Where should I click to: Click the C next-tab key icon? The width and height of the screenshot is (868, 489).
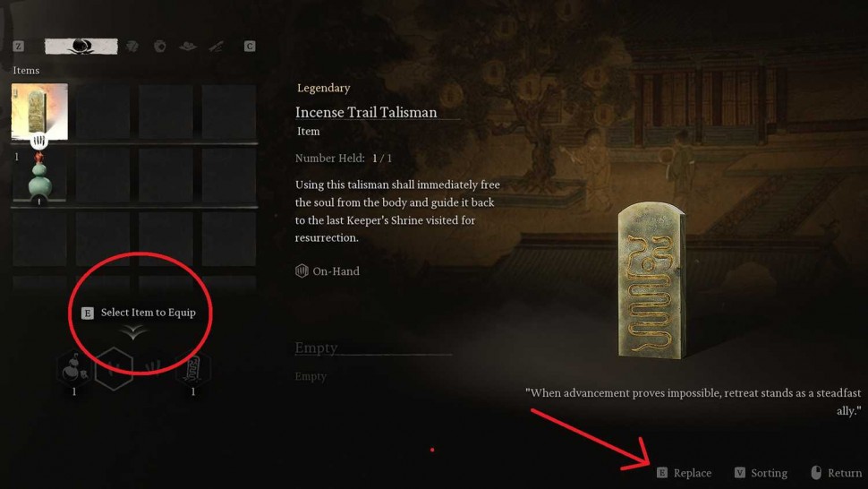pyautogui.click(x=250, y=46)
